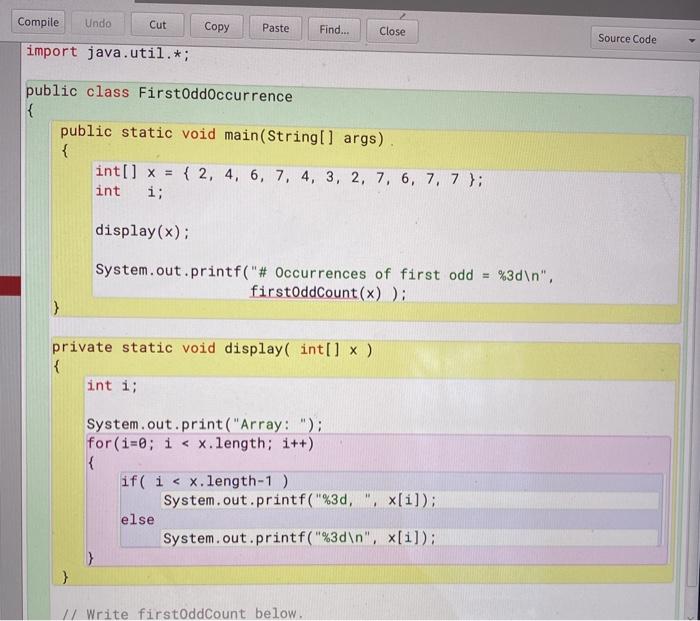Viewport: 700px width, 621px height.
Task: Click the if( i < x.length-1 ) line
Action: click(205, 481)
